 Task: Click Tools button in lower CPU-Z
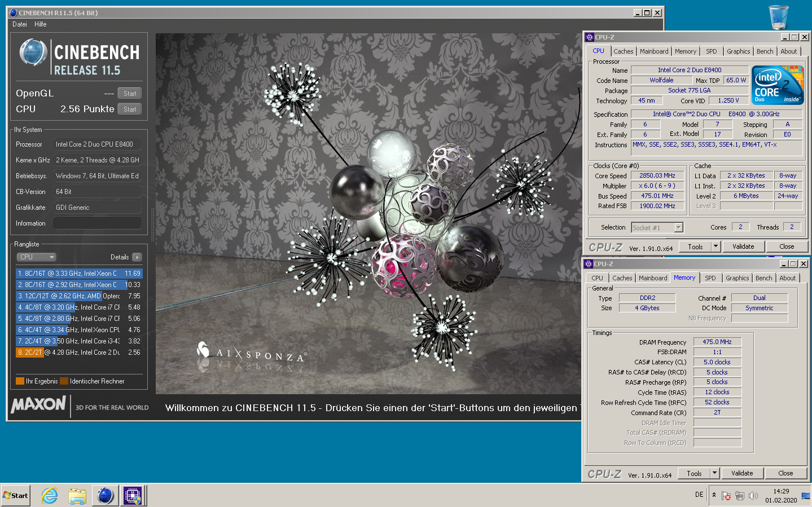click(694, 474)
